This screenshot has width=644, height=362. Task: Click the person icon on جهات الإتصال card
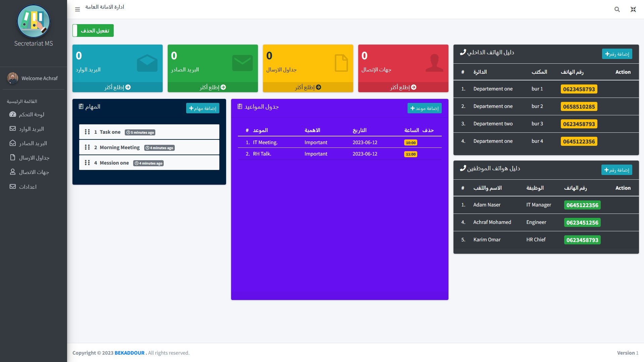pyautogui.click(x=434, y=62)
